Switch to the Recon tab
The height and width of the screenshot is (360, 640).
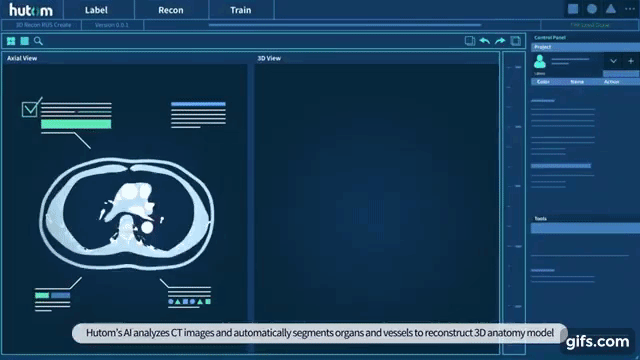(171, 10)
